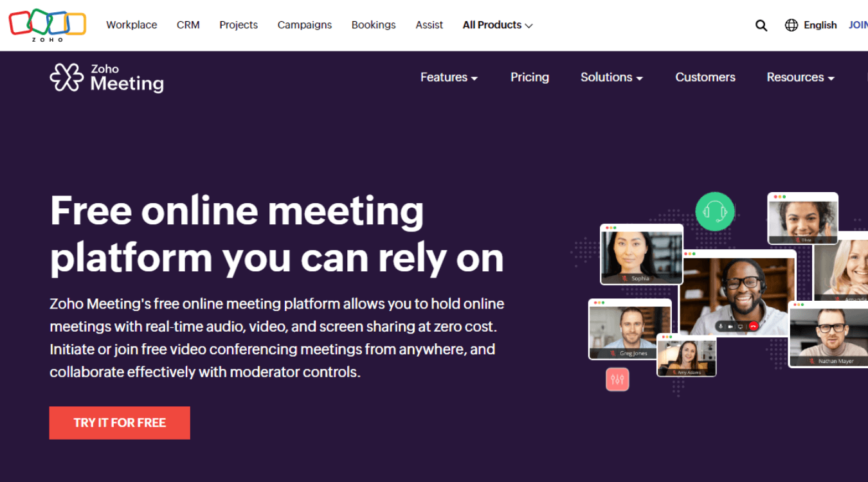This screenshot has height=482, width=868.
Task: Click Nathan Mayer's video thumbnail
Action: tap(829, 334)
